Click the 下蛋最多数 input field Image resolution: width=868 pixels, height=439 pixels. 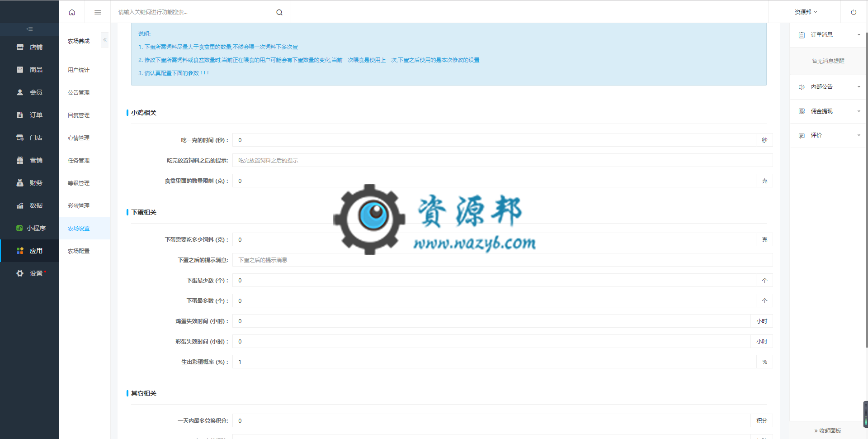point(494,301)
